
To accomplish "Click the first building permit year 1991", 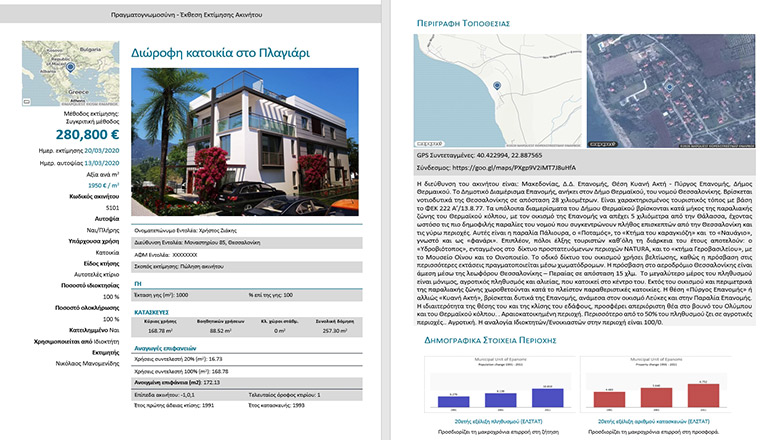I will coord(208,406).
